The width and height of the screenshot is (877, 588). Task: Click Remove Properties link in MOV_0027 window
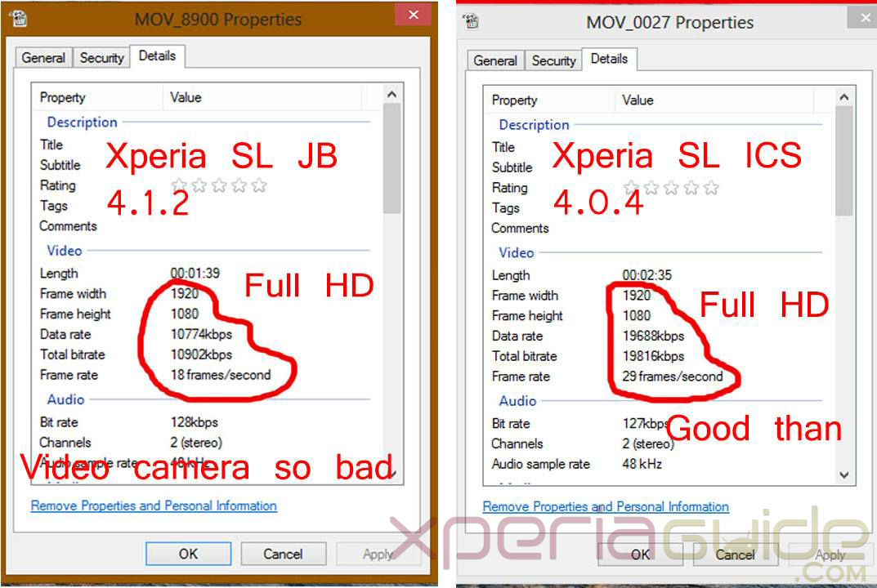606,506
